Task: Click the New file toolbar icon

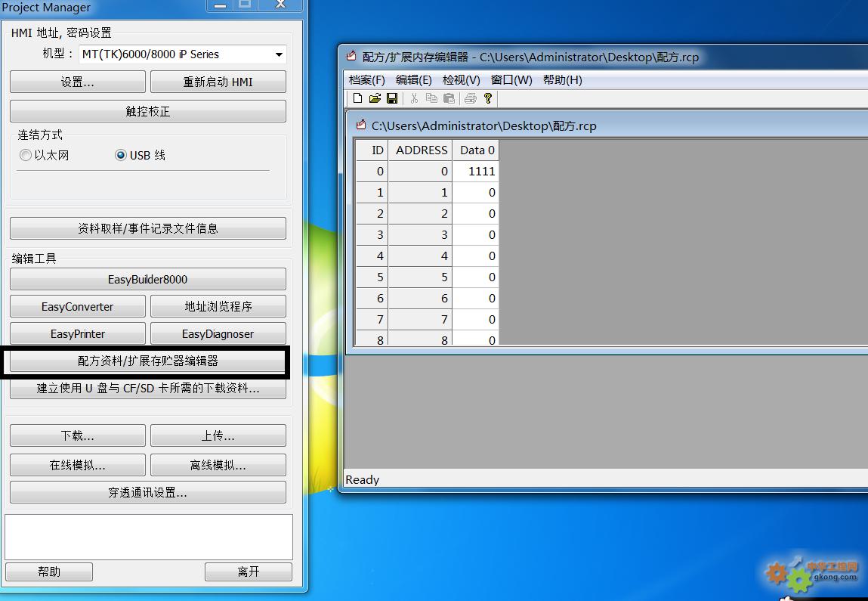Action: click(x=358, y=98)
